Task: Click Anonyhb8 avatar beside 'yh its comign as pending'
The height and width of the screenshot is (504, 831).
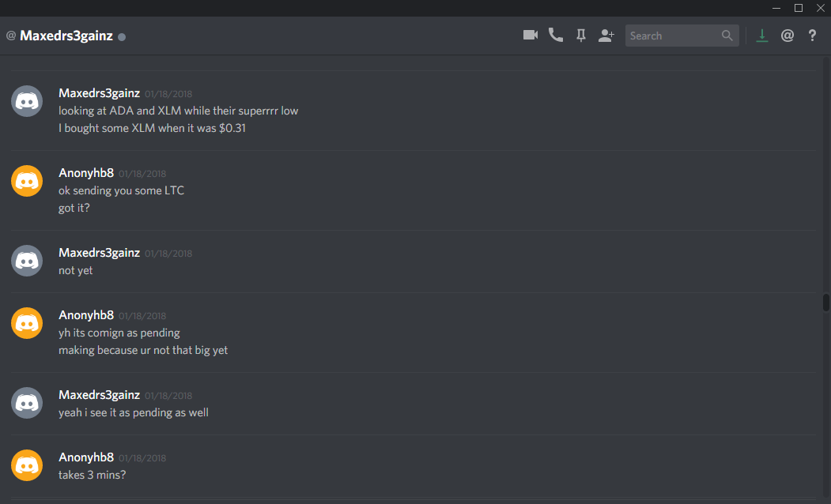Action: click(x=27, y=323)
